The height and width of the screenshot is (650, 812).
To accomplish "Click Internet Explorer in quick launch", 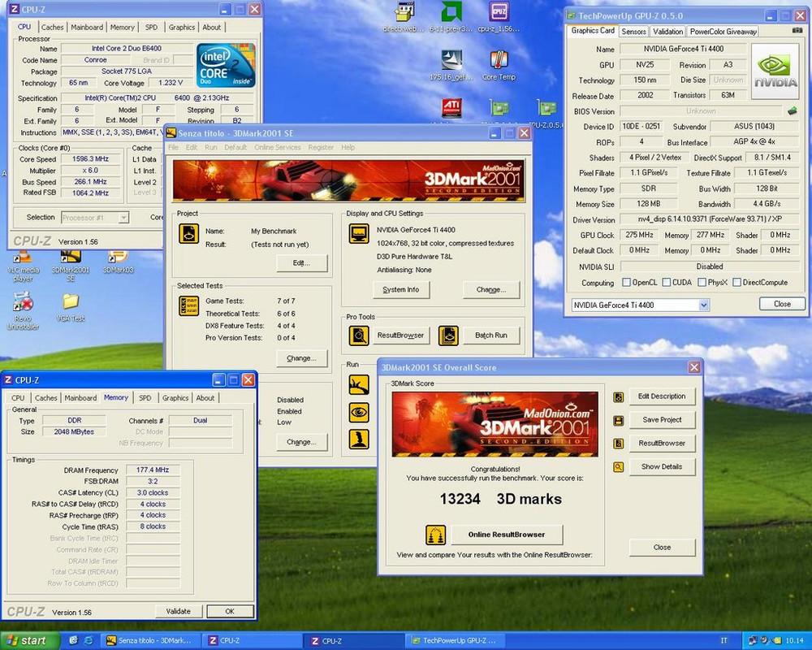I will (89, 641).
